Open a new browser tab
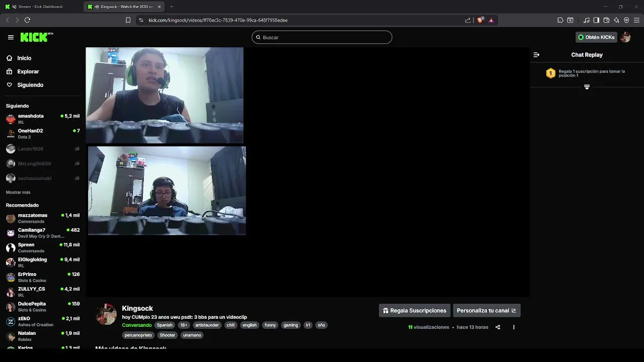 pyautogui.click(x=172, y=7)
